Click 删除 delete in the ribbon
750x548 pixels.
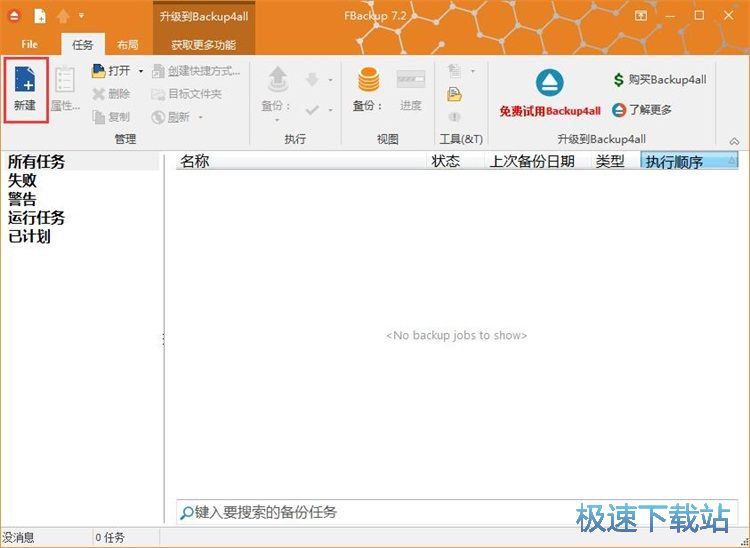111,94
